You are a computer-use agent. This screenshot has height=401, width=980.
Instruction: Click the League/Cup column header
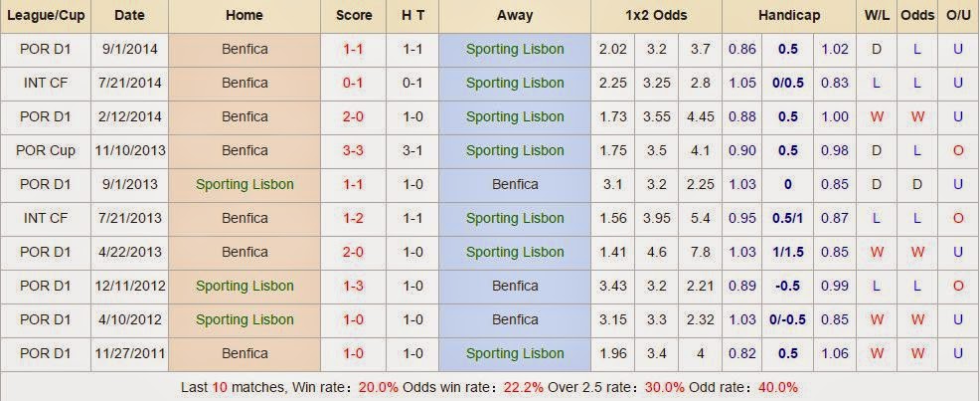point(46,16)
